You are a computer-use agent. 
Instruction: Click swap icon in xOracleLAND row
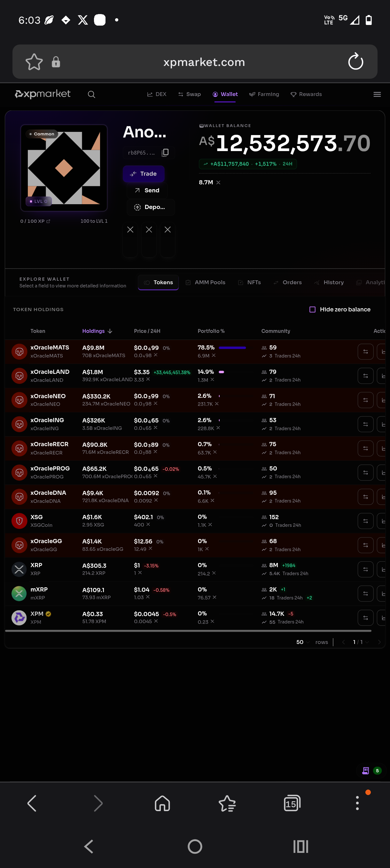365,376
